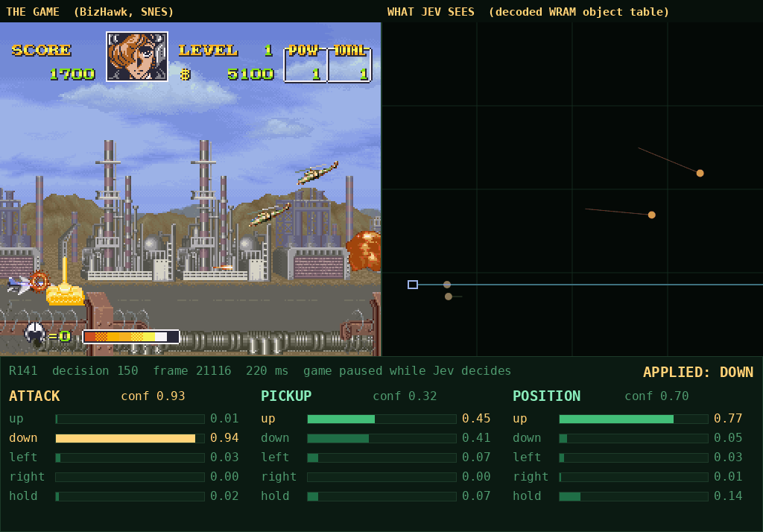Click the score value 1700
The image size is (763, 532).
pyautogui.click(x=72, y=74)
